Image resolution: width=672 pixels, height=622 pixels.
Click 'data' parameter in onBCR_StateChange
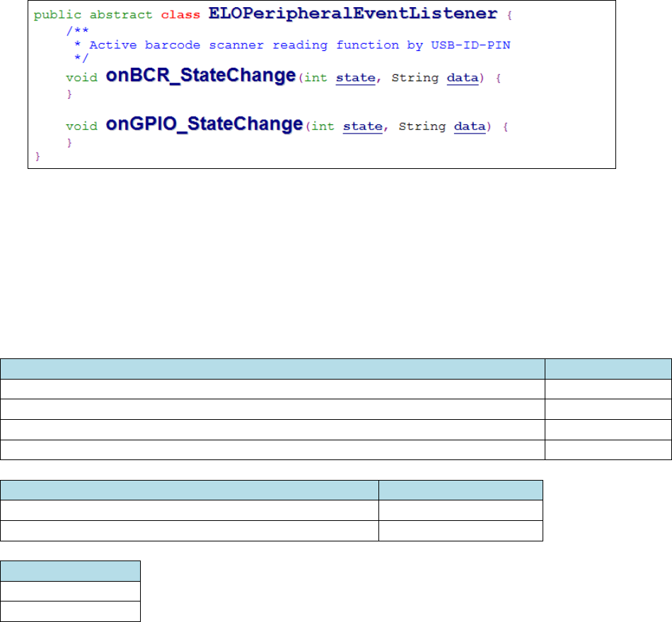pos(463,78)
